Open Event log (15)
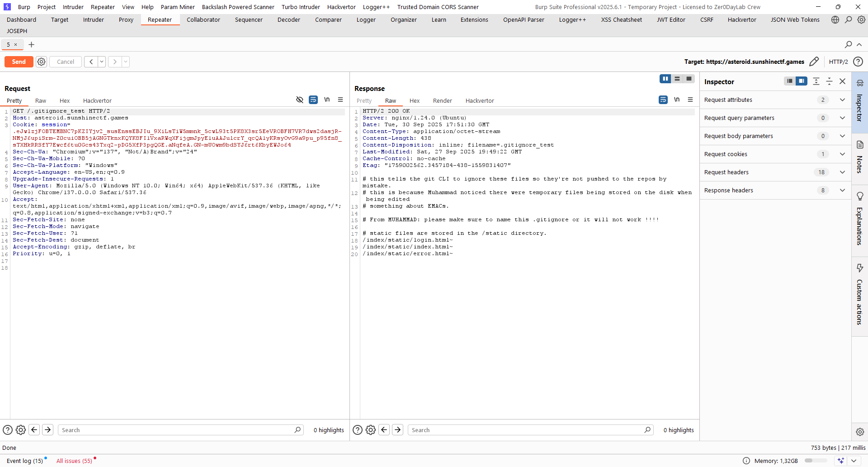Screen dimensions: 868x467 (25, 461)
